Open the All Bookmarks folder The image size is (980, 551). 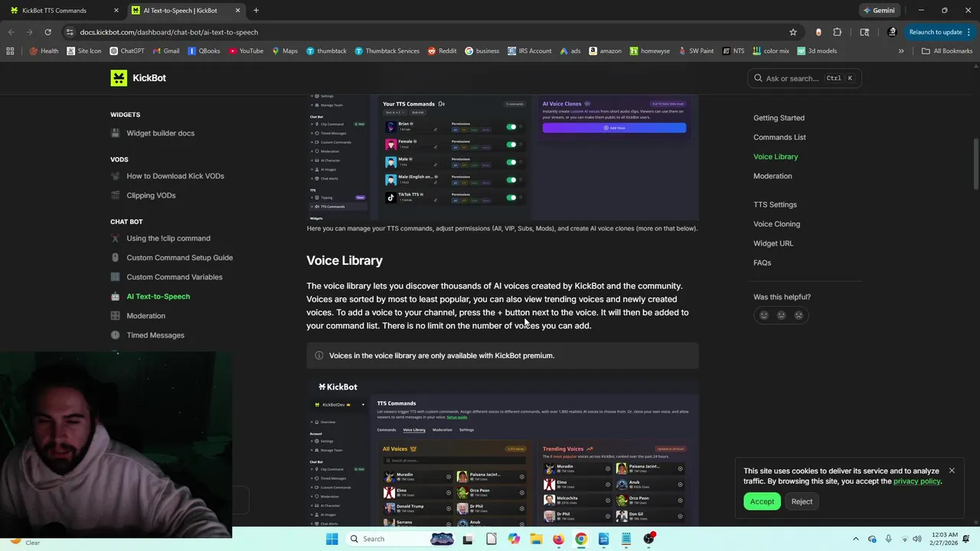tap(947, 51)
